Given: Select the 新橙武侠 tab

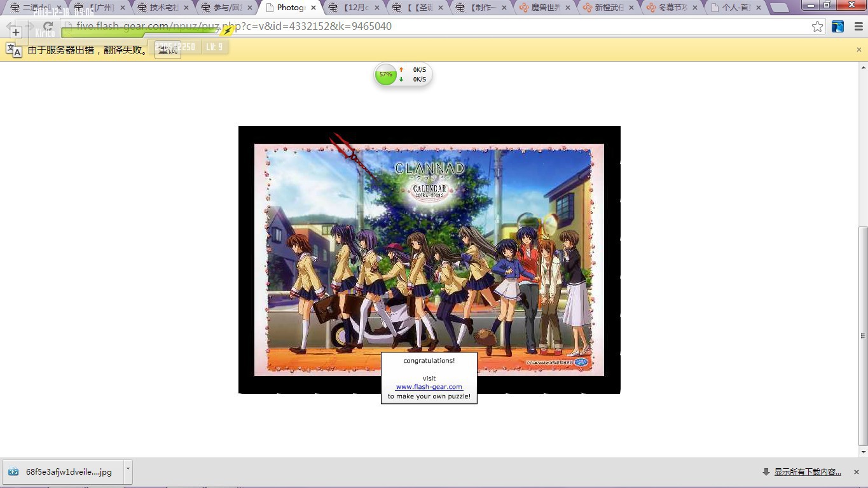Looking at the screenshot, I should (x=609, y=8).
